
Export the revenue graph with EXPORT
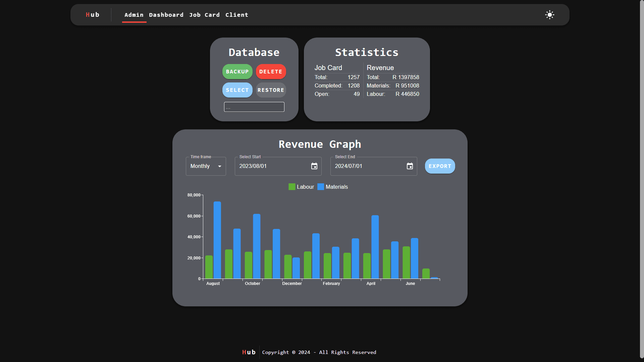tap(439, 166)
